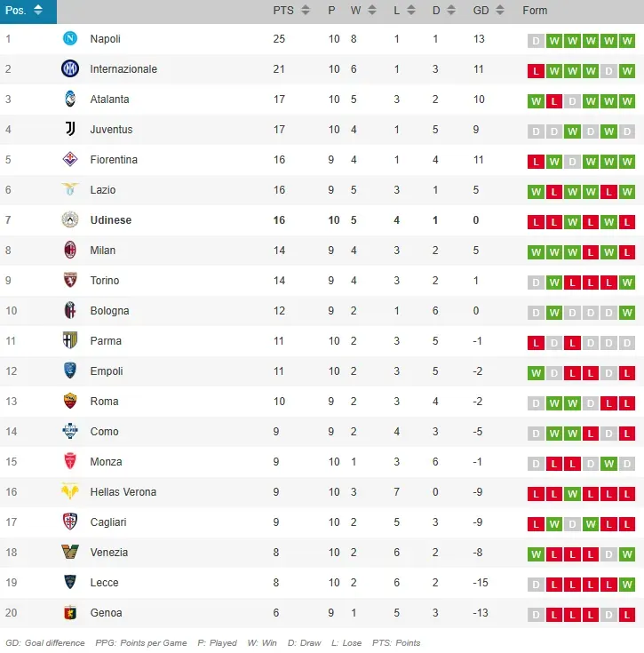Open the Udinese team link

coord(110,220)
